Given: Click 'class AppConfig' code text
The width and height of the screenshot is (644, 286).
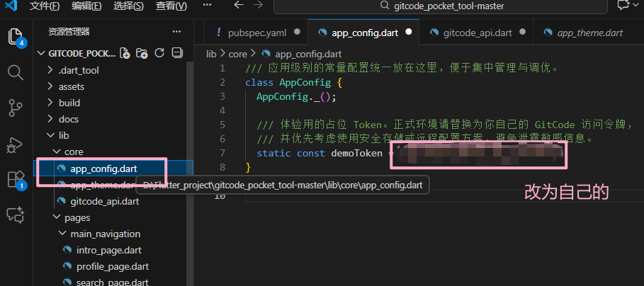Looking at the screenshot, I should (x=288, y=83).
